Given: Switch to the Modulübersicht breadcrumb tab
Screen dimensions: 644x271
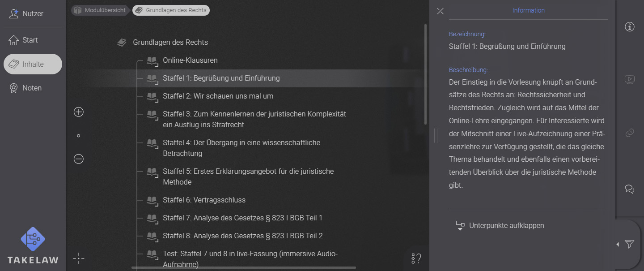Looking at the screenshot, I should click(100, 10).
